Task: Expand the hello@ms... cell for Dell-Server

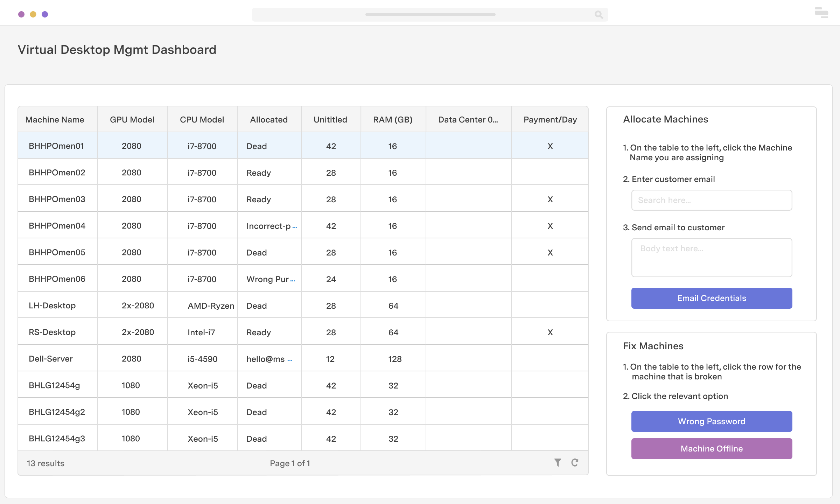Action: [x=290, y=359]
